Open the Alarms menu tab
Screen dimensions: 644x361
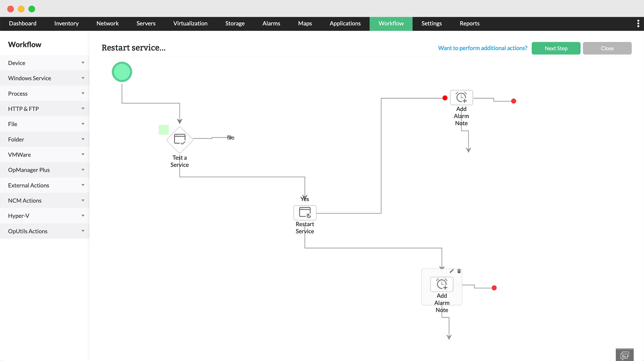click(271, 24)
